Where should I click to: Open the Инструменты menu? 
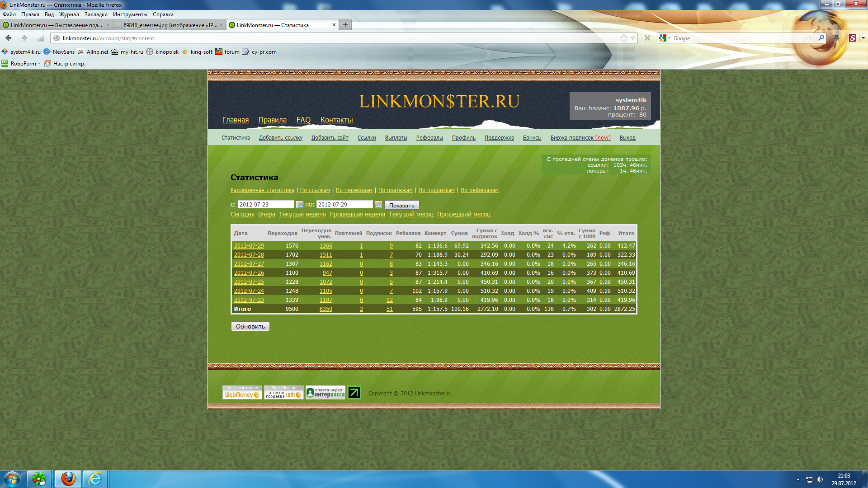pos(130,14)
